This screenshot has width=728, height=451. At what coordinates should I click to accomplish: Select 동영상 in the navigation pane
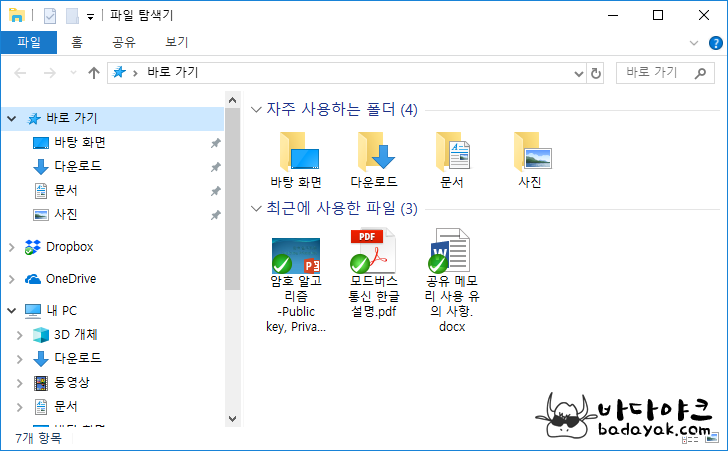coord(72,382)
